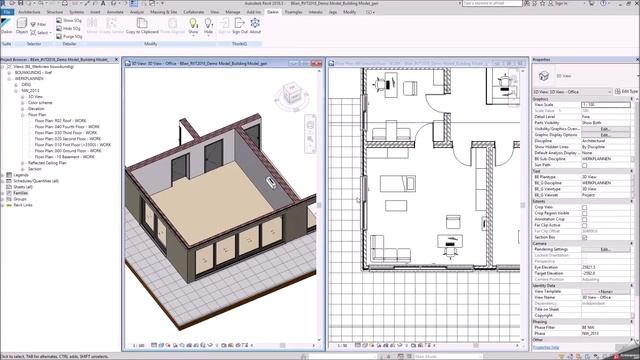
Task: Click the Text 'A' icon in quick access toolbar
Action: (x=103, y=3)
